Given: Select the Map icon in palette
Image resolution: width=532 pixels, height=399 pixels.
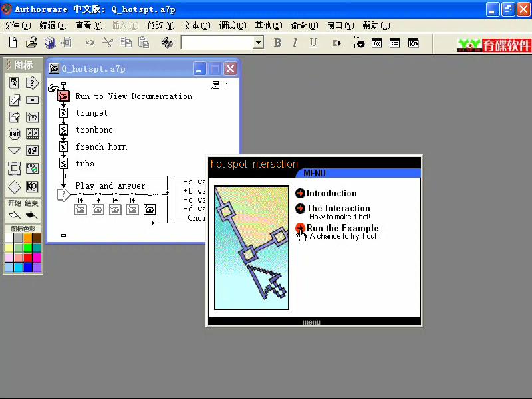Looking at the screenshot, I should pyautogui.click(x=32, y=117).
